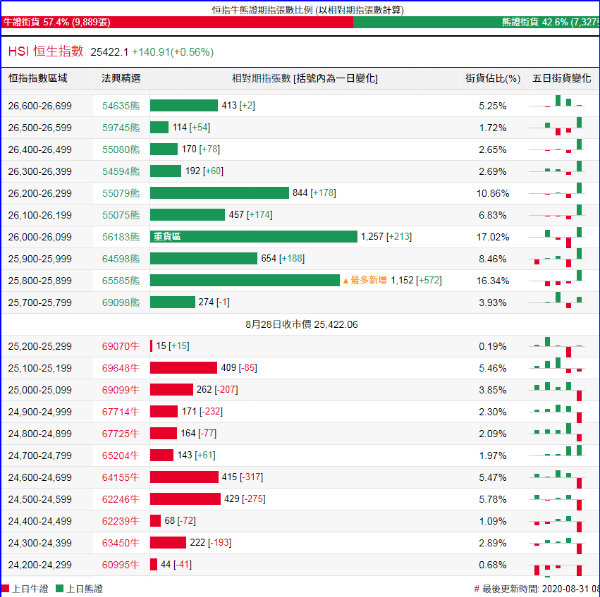The width and height of the screenshot is (600, 597).
Task: Click closing price line 8月28日收市價 25,422.06
Action: click(x=302, y=325)
